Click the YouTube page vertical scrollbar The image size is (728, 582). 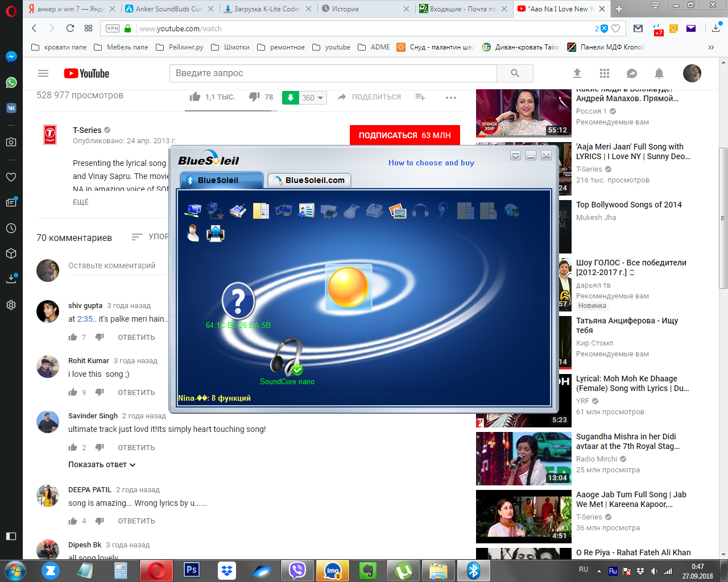[723, 218]
